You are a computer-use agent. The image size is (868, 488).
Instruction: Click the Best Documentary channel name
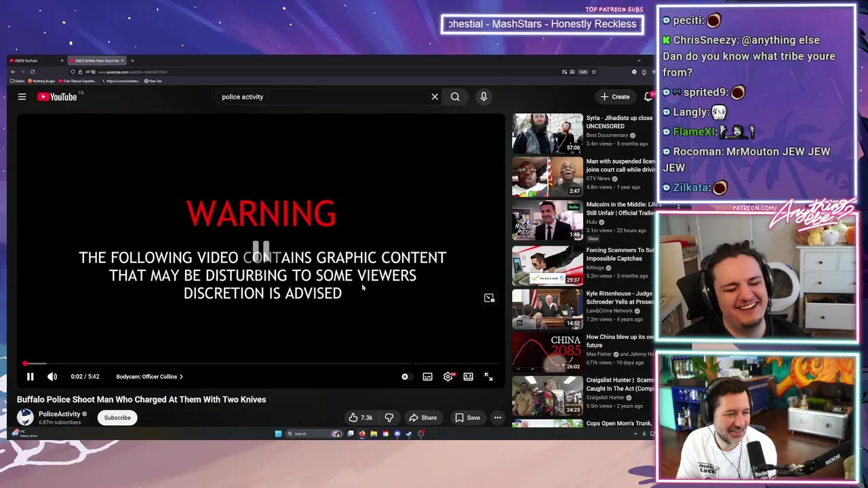point(608,135)
